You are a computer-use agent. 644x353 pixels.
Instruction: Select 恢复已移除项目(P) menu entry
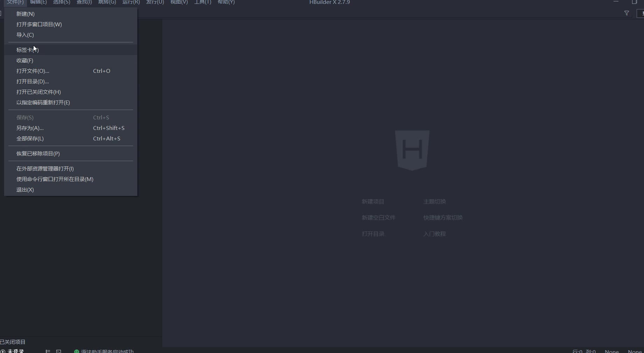click(x=71, y=154)
